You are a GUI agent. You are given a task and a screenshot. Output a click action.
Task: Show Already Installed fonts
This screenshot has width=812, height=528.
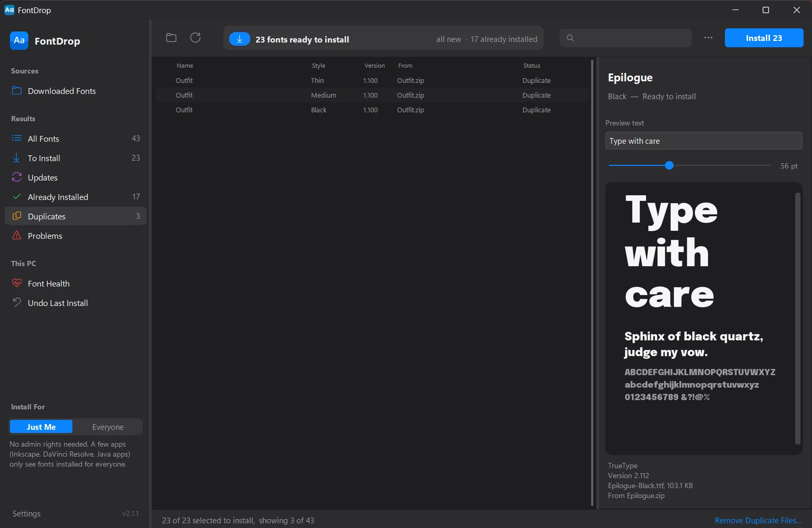75,197
